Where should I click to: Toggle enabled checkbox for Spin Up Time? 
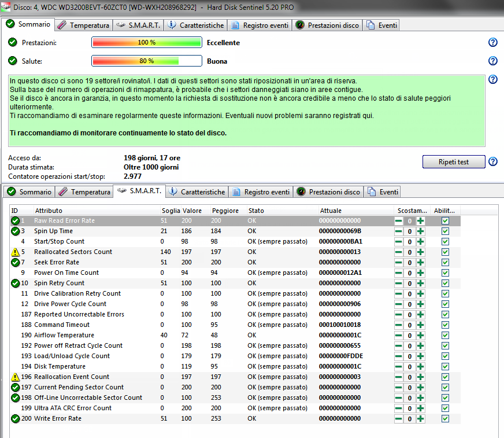pyautogui.click(x=445, y=231)
